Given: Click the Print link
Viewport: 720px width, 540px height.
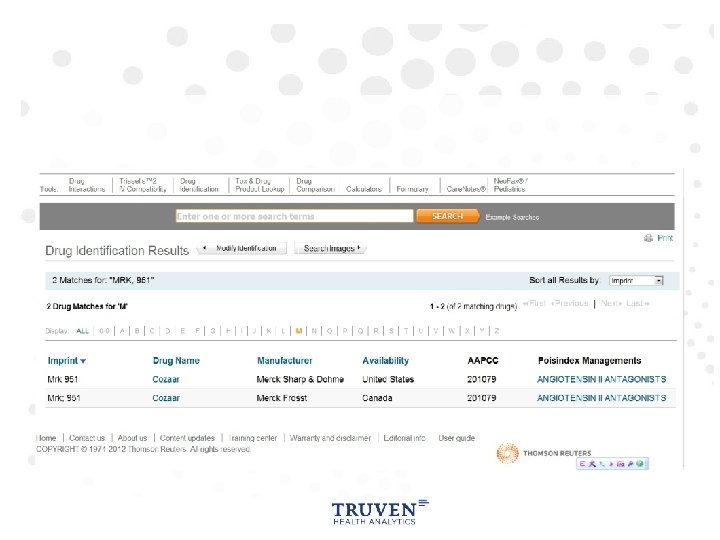Looking at the screenshot, I should coord(664,238).
